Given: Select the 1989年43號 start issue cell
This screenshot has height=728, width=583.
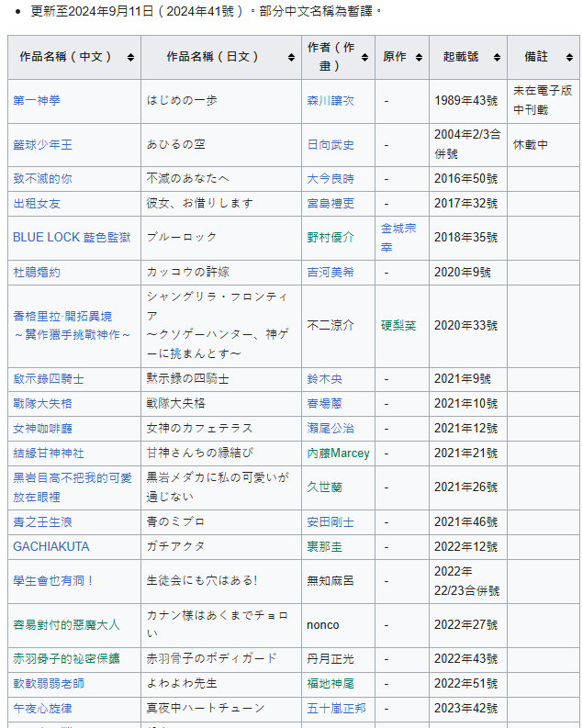Looking at the screenshot, I should [466, 101].
